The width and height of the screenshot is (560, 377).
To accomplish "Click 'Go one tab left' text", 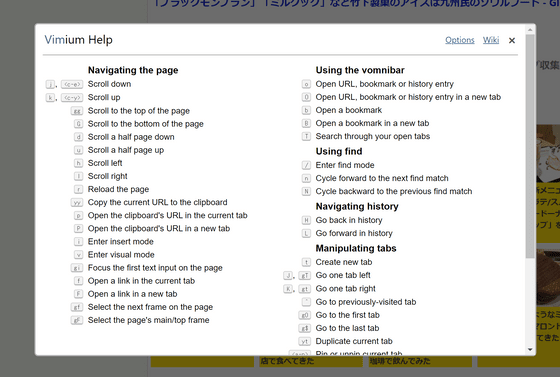I will tap(343, 275).
